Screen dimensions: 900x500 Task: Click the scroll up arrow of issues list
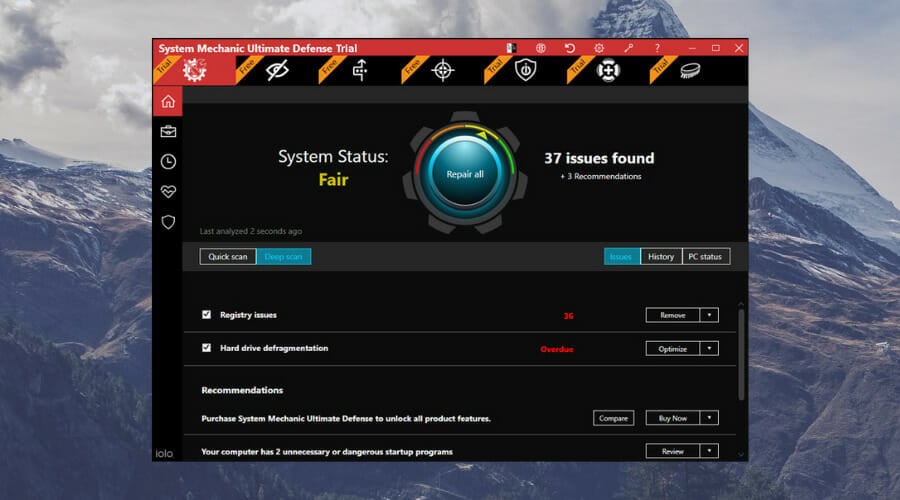[741, 304]
